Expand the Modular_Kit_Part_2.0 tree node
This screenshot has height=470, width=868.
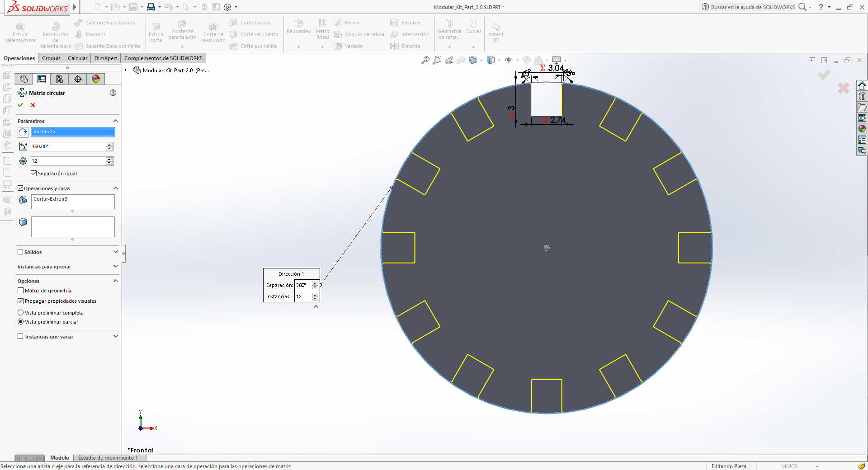[x=126, y=70]
